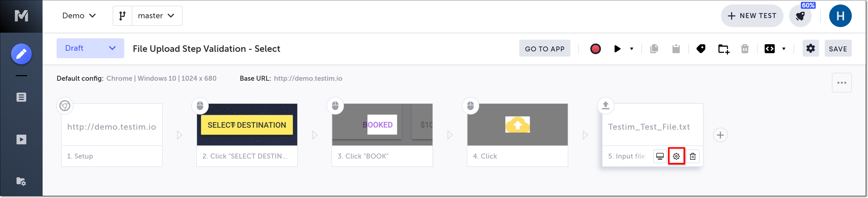Select the SELECT DESTINATION step thumbnail

coord(247,125)
